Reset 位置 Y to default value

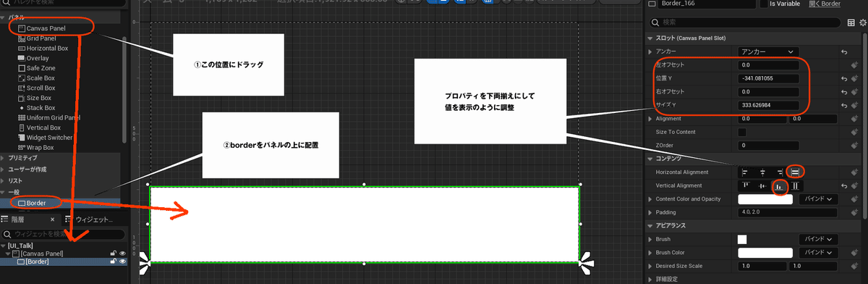(843, 78)
